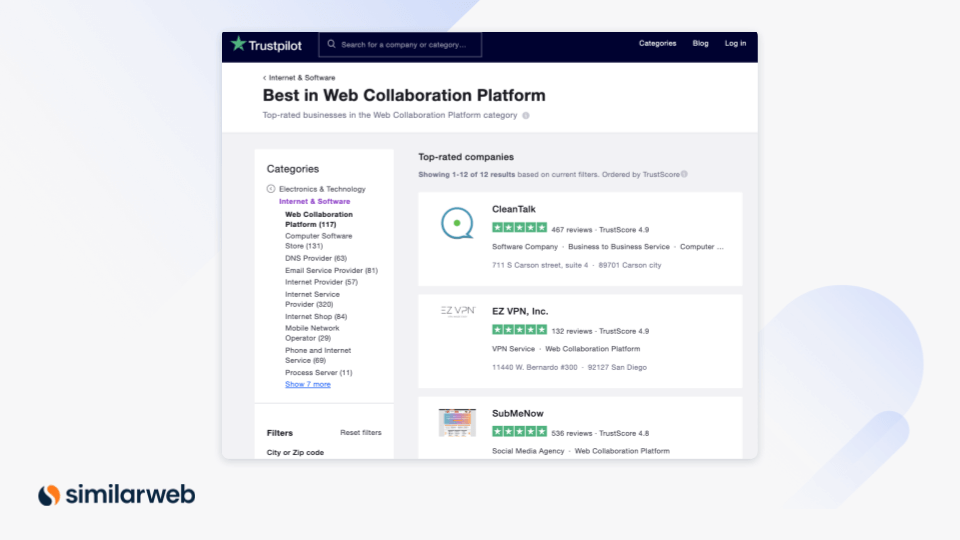This screenshot has height=540, width=960.
Task: Click Log in
Action: [735, 43]
